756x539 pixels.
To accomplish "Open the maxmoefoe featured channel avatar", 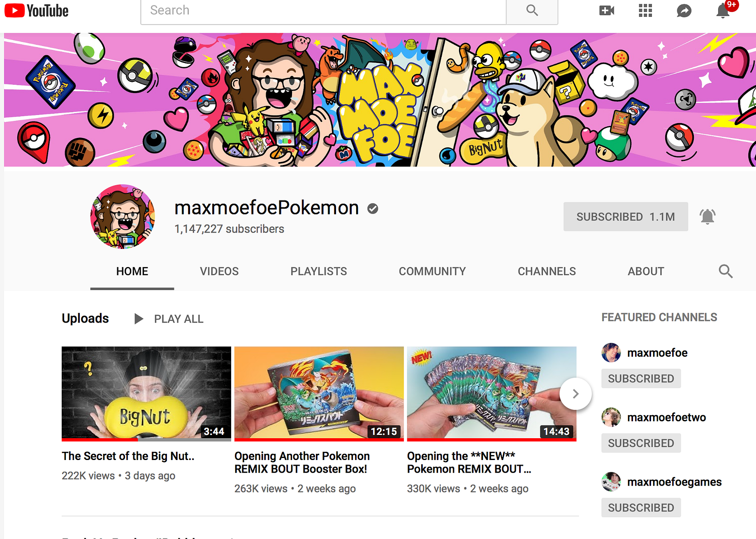I will tap(611, 353).
